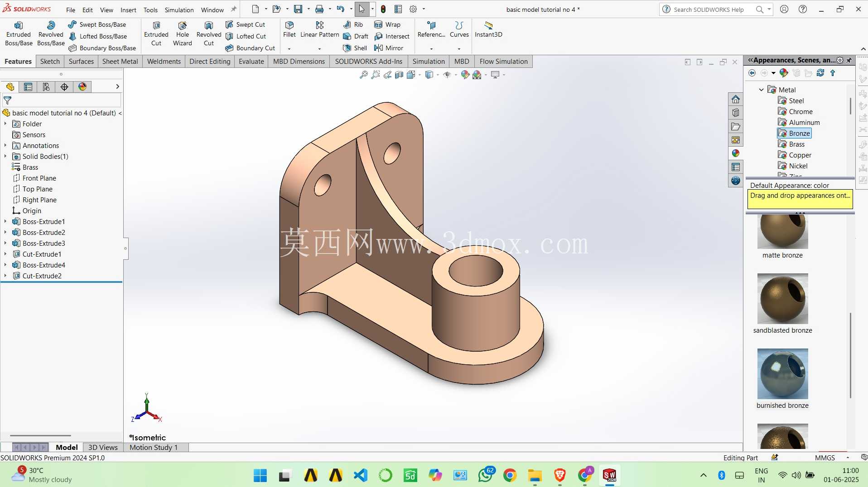868x487 pixels.
Task: Choose the matte bronze appearance sphere
Action: 782,231
